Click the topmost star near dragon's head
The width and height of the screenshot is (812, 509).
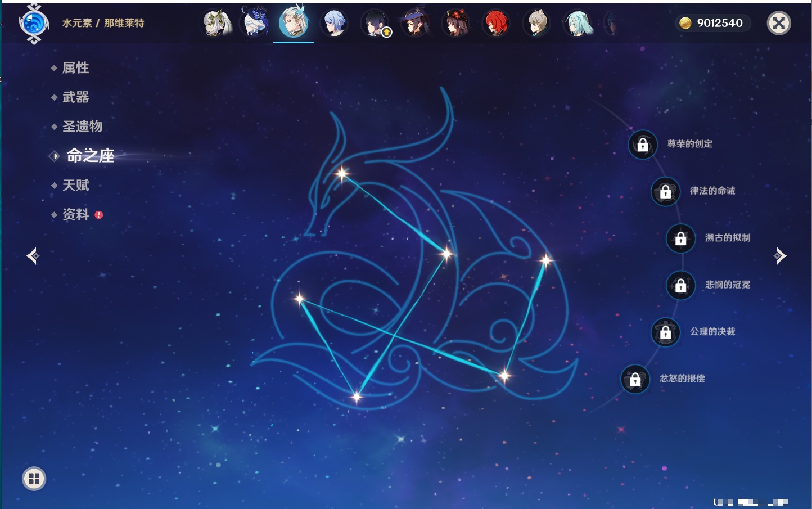342,173
